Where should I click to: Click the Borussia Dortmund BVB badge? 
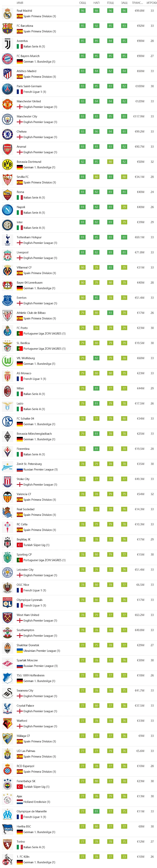click(7, 164)
